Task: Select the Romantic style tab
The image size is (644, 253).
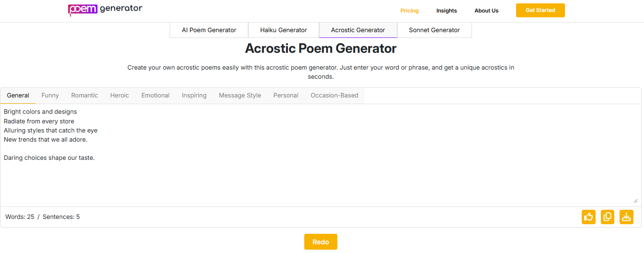Action: [85, 96]
